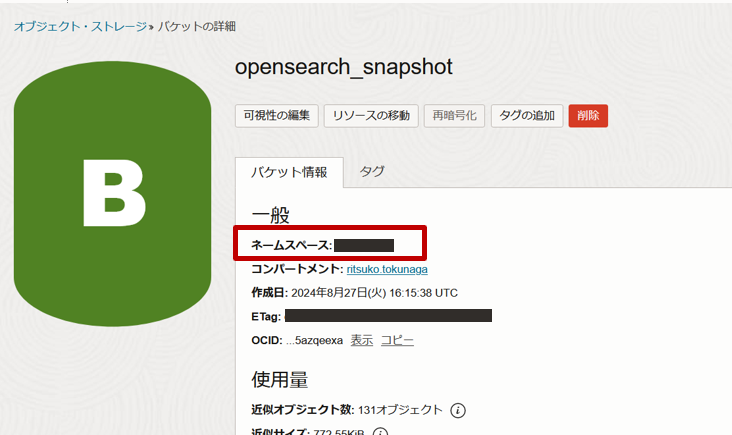Click the ETag label
Image resolution: width=732 pixels, height=435 pixels.
266,316
